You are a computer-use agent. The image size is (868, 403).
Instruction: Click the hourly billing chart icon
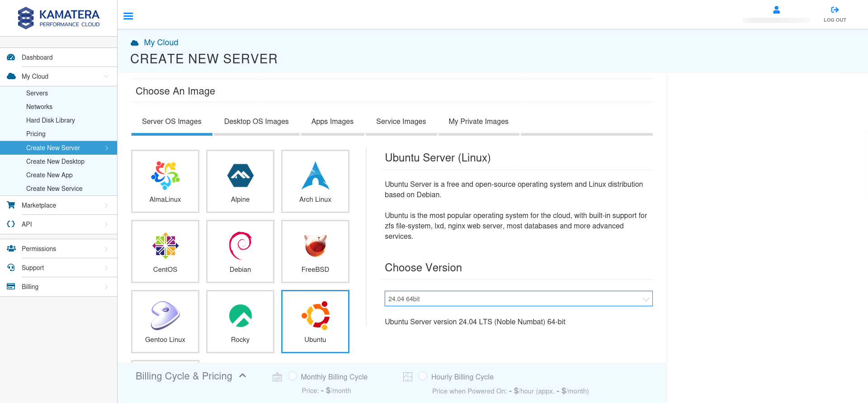point(408,377)
